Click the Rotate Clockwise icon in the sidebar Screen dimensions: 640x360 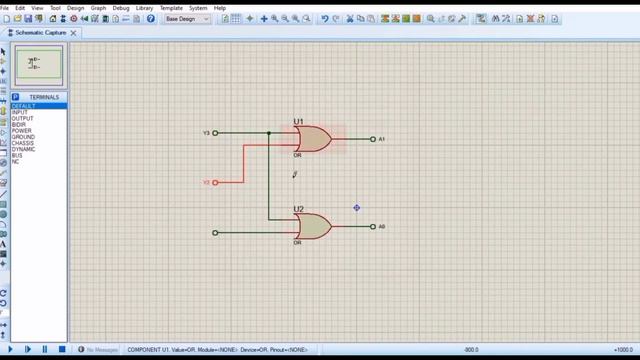[x=3, y=293]
